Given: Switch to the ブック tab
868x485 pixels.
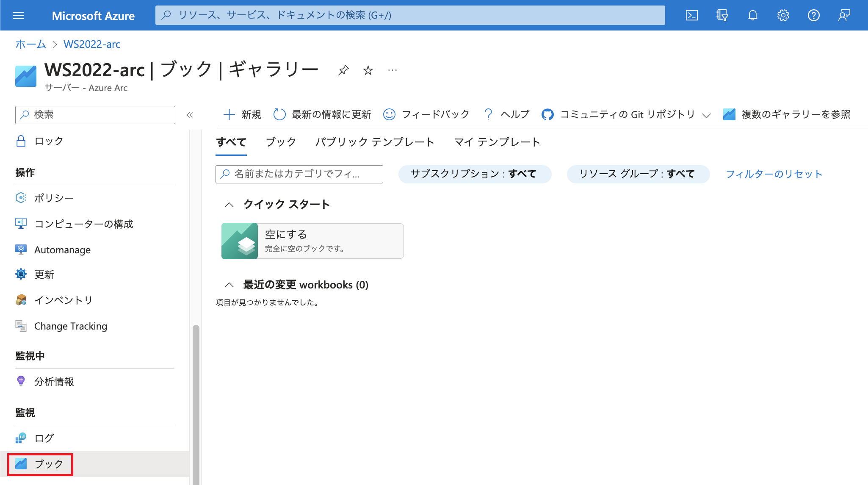Looking at the screenshot, I should 281,142.
